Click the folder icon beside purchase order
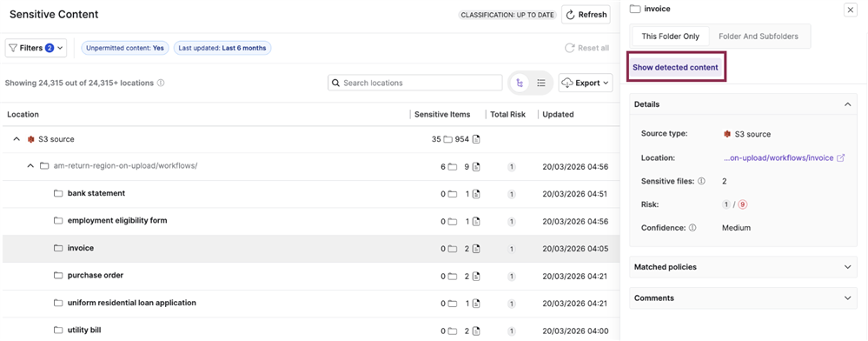 tap(58, 276)
